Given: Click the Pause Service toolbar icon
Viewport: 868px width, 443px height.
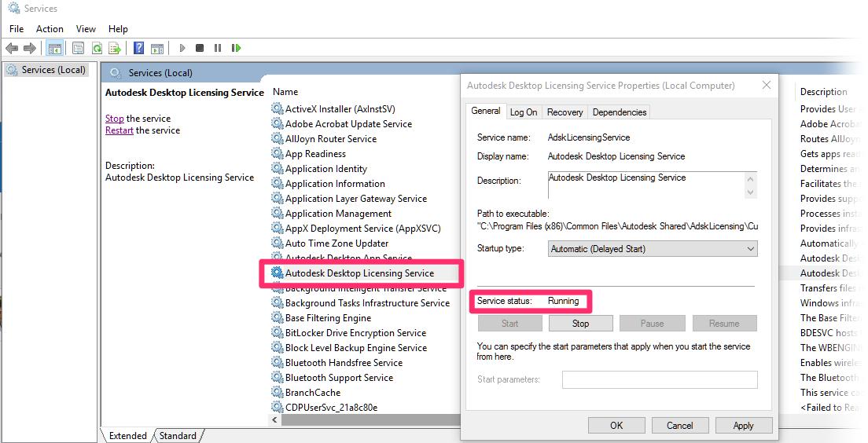Looking at the screenshot, I should tap(218, 48).
